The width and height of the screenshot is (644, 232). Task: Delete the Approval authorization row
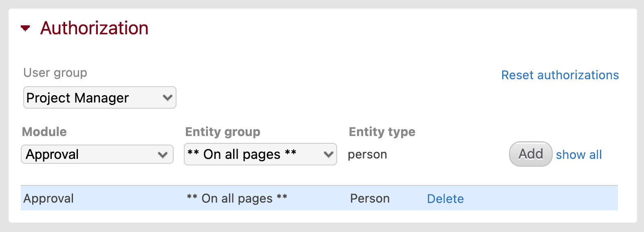(x=445, y=199)
